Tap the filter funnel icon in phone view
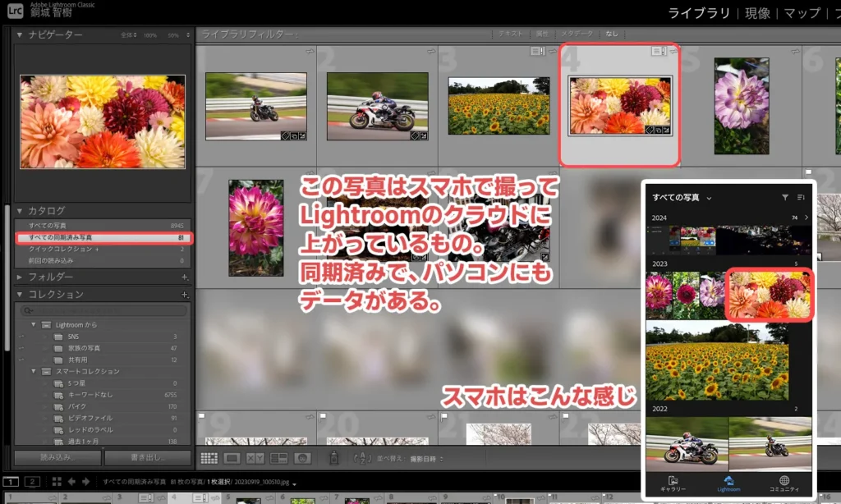This screenshot has width=841, height=504. 784,197
